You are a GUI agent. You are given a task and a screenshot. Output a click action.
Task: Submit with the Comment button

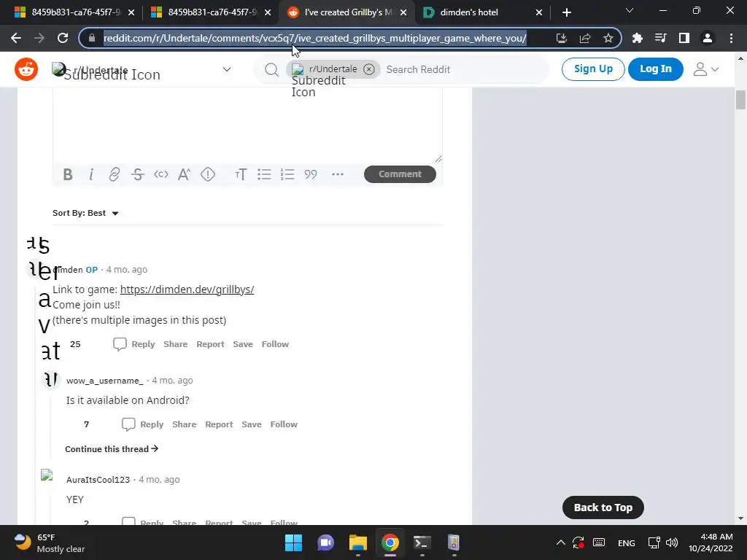coord(400,174)
